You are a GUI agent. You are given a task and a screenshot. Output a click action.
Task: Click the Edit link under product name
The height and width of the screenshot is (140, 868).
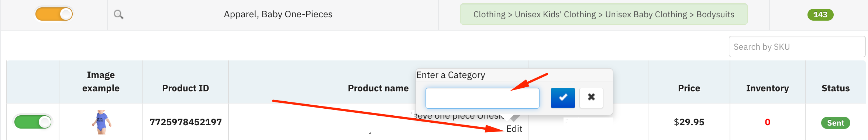514,129
